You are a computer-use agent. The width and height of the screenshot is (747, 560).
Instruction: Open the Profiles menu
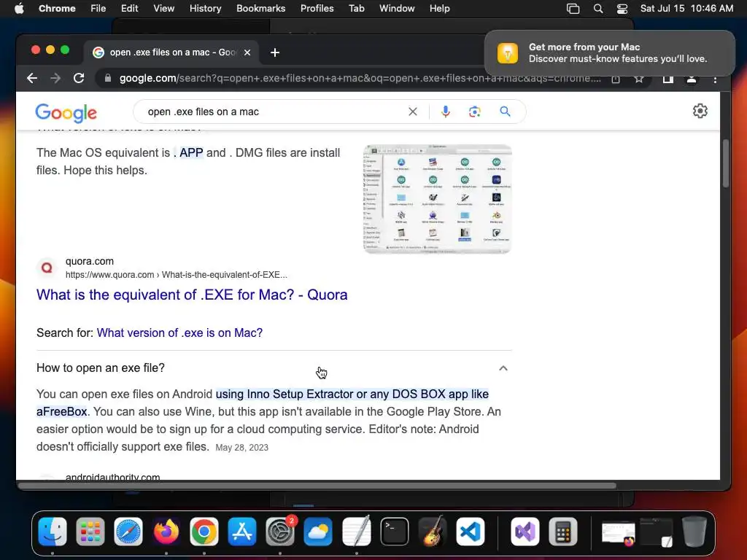(x=317, y=9)
